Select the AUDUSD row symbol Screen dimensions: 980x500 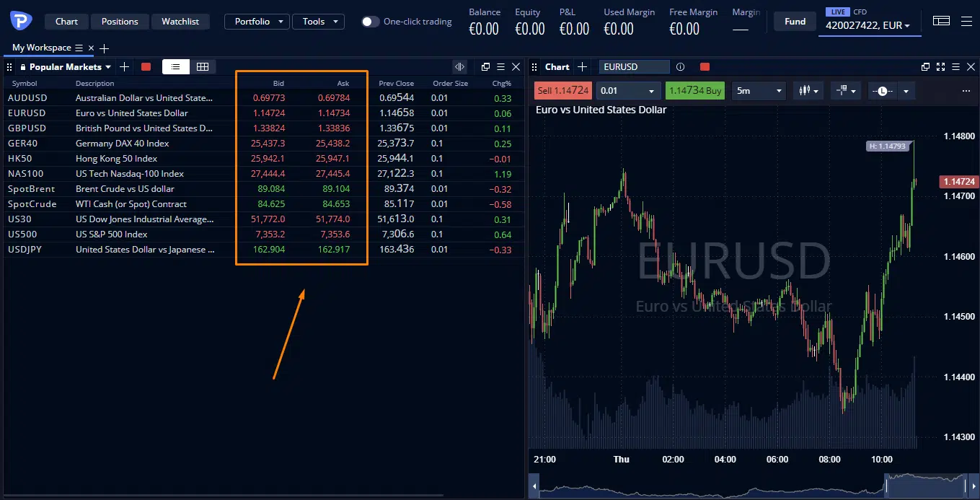[27, 98]
